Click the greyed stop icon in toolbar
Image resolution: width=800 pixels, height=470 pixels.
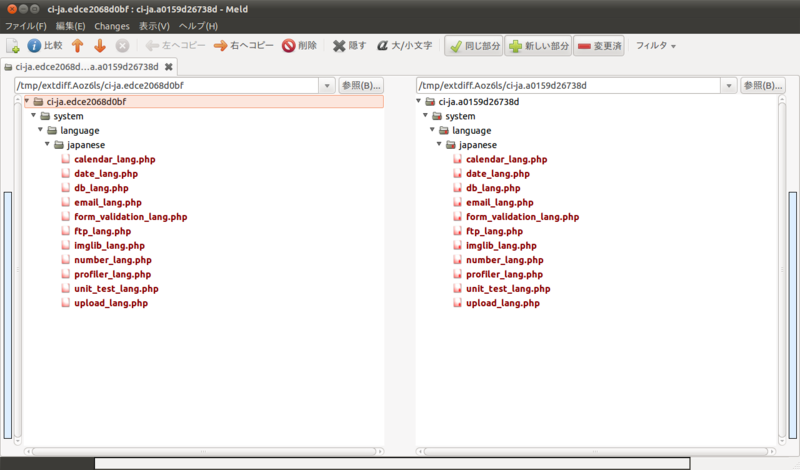[122, 46]
